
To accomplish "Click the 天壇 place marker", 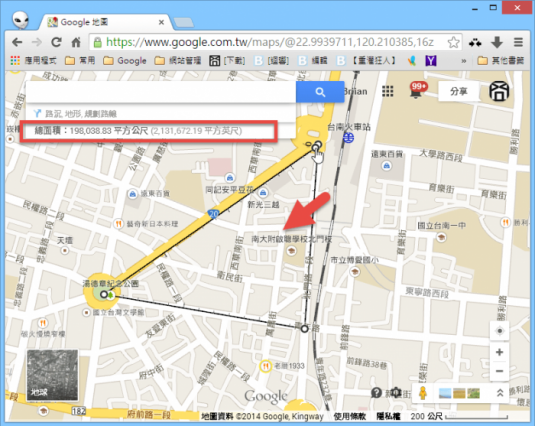I will point(64,251).
